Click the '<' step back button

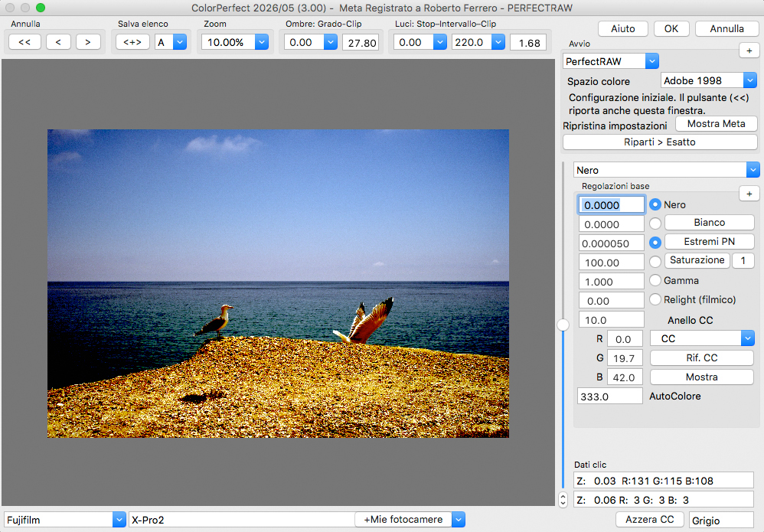click(58, 42)
